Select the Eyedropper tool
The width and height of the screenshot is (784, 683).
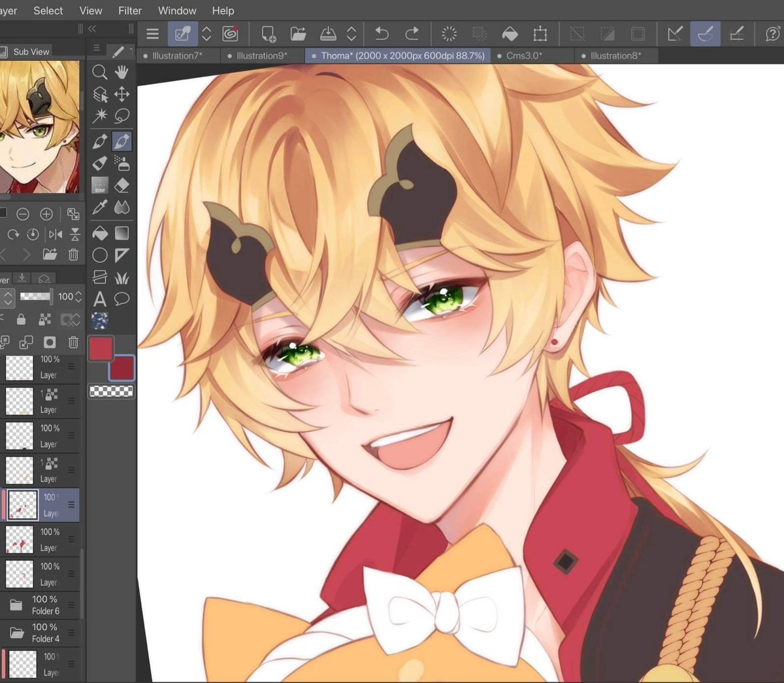(x=99, y=208)
